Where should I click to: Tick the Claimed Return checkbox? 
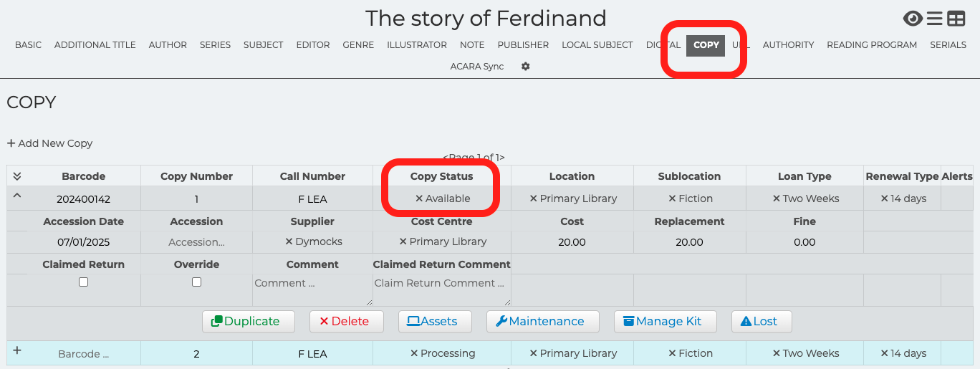pyautogui.click(x=83, y=282)
